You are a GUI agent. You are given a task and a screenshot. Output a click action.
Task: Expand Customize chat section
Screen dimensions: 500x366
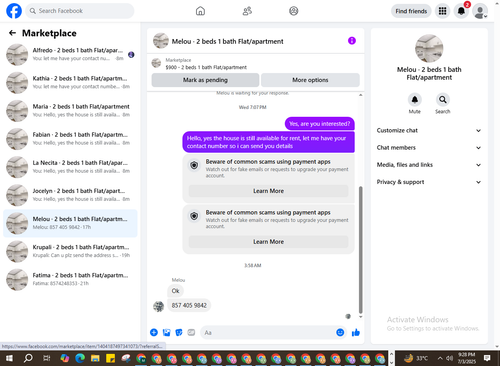click(x=429, y=130)
